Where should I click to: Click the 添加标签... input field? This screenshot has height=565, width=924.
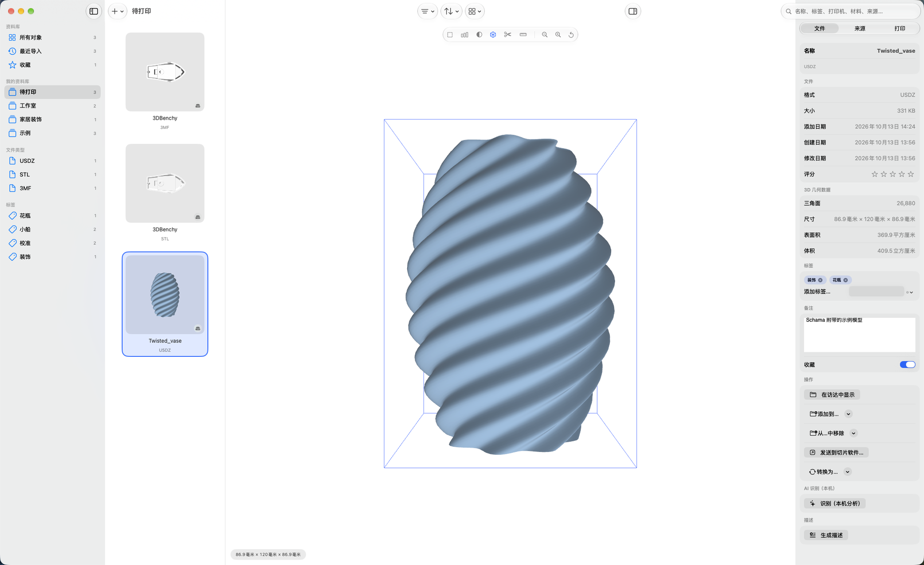point(876,291)
